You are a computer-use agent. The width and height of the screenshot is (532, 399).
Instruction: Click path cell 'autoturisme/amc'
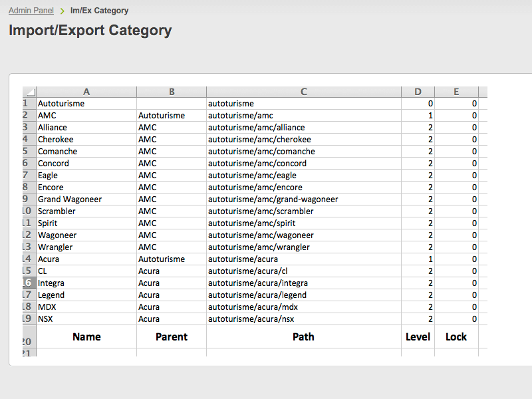click(x=304, y=115)
